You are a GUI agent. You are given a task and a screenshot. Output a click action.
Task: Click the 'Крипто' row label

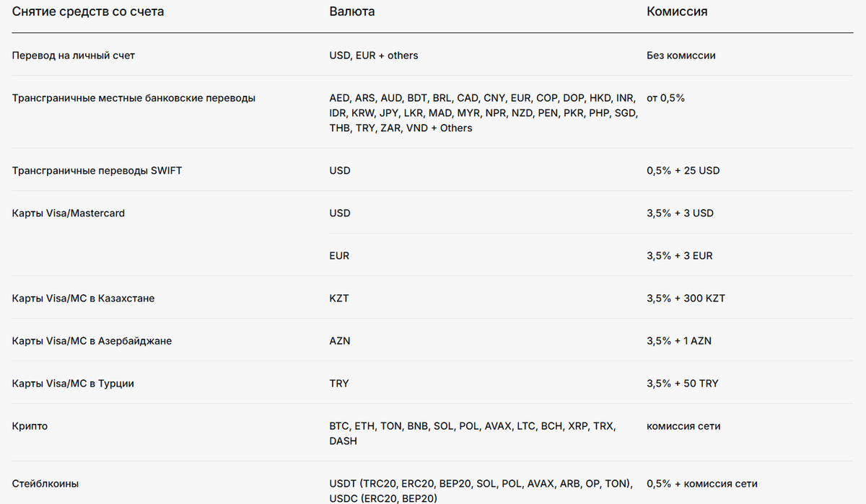(30, 426)
